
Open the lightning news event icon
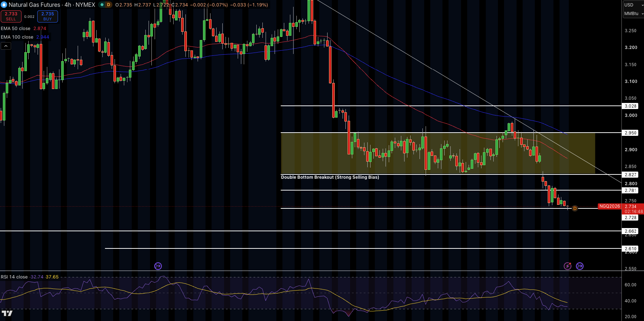point(567,266)
